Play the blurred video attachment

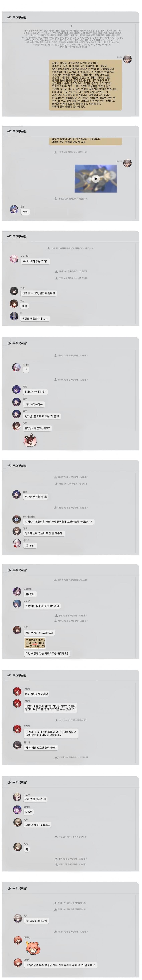[x=96, y=179]
